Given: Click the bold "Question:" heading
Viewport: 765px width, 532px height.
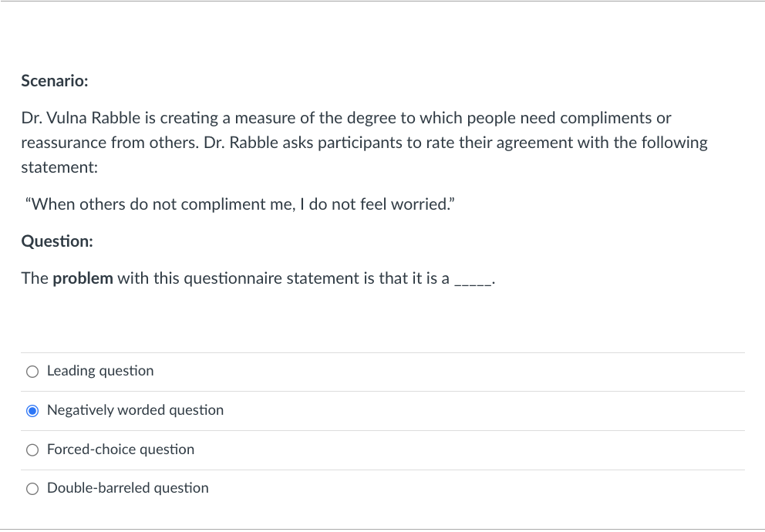Looking at the screenshot, I should 57,241.
